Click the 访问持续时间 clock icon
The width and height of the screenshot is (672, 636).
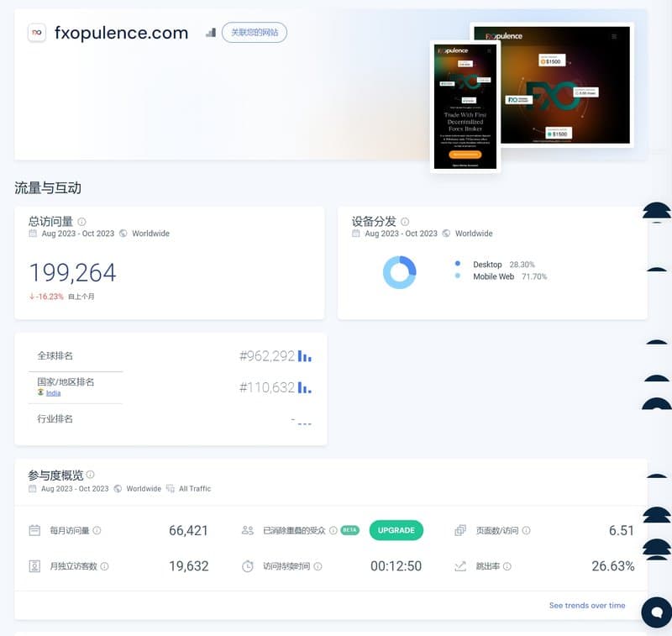pos(248,566)
